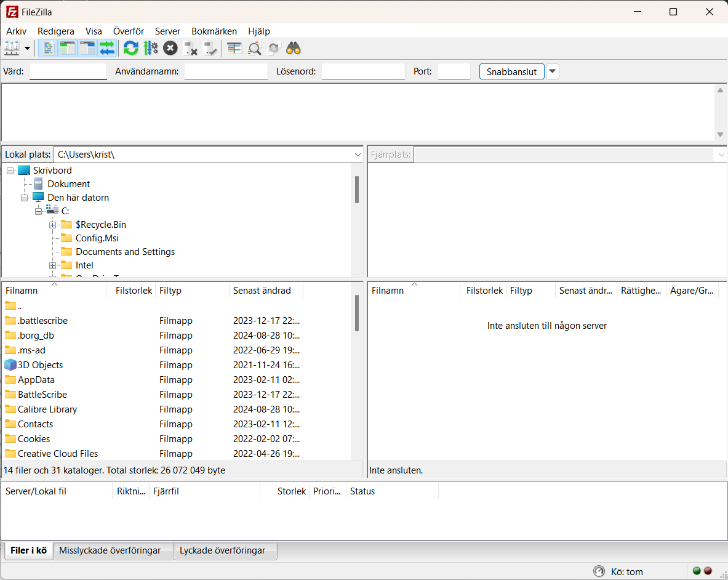Screen dimensions: 728x580
Task: Open the Hjälp menu
Action: [x=258, y=31]
